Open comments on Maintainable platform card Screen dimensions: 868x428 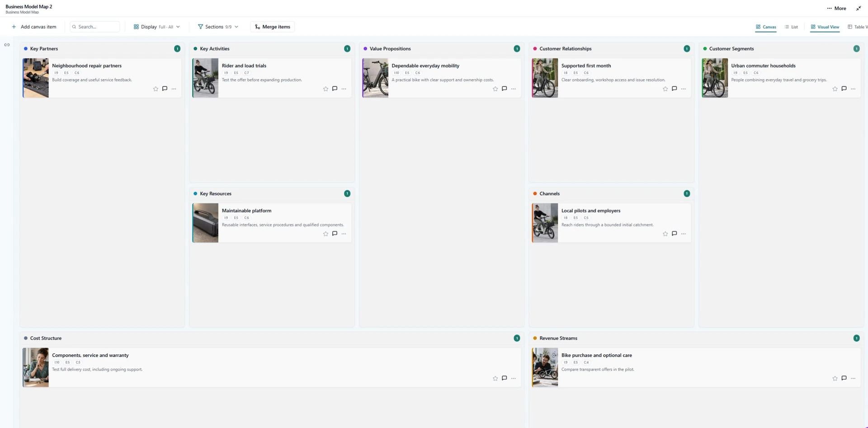335,234
